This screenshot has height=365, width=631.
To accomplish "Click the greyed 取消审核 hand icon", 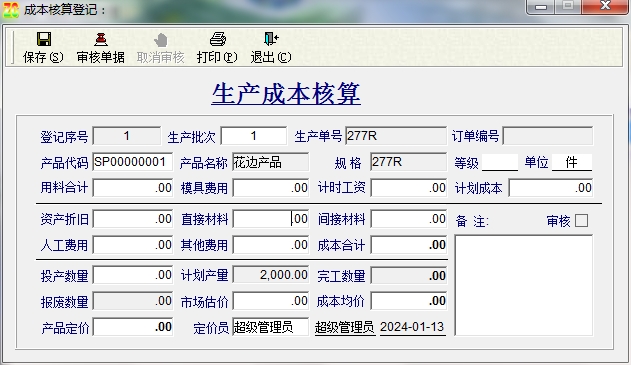I will [x=161, y=40].
